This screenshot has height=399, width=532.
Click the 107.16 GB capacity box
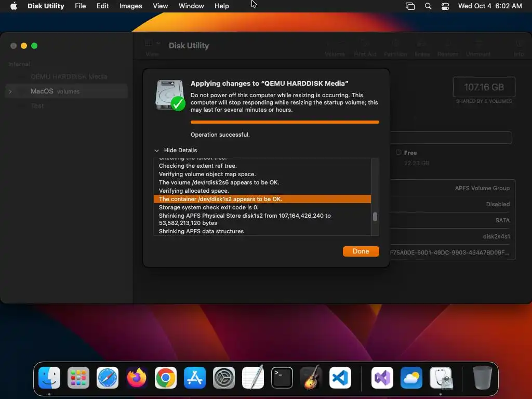[484, 87]
